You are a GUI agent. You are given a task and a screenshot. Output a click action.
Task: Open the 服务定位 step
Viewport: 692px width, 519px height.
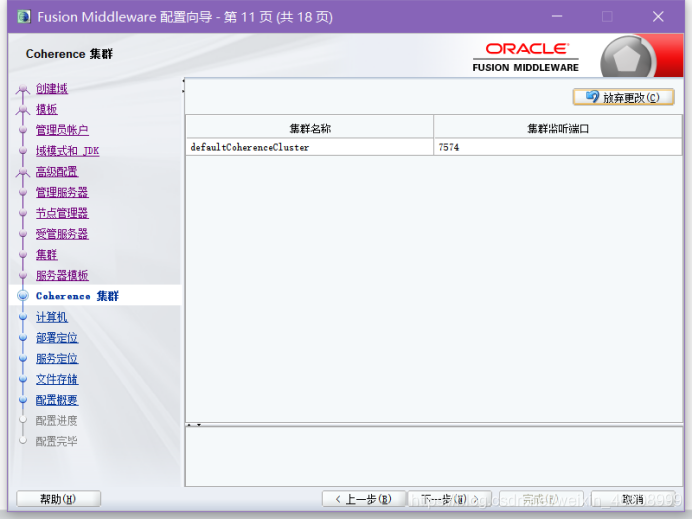56,358
